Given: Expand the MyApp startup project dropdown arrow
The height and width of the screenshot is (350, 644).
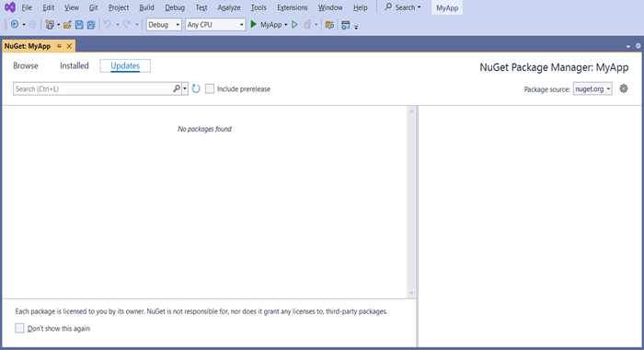Looking at the screenshot, I should click(286, 25).
